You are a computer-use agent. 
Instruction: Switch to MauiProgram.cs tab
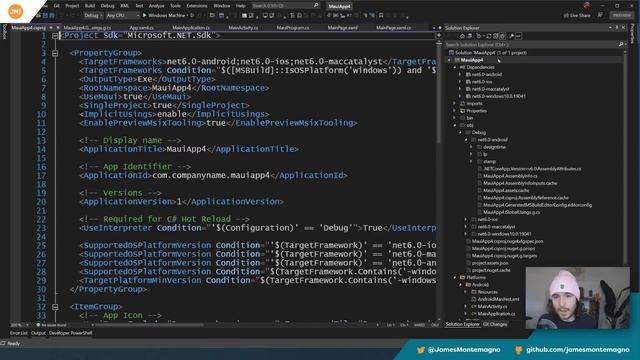tap(293, 28)
